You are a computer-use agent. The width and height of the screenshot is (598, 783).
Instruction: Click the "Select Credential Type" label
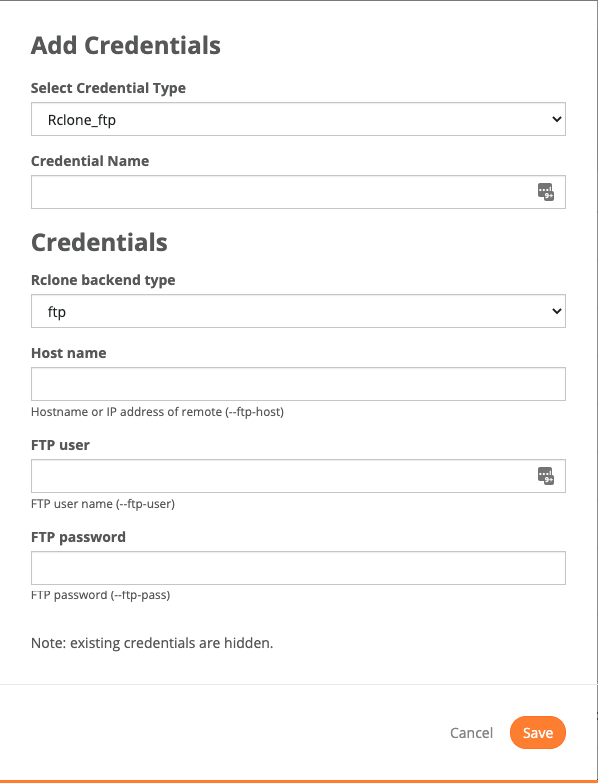108,88
